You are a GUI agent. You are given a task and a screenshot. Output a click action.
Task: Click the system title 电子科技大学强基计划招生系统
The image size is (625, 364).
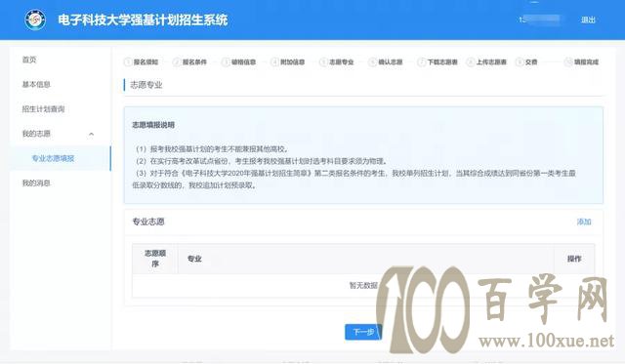143,20
